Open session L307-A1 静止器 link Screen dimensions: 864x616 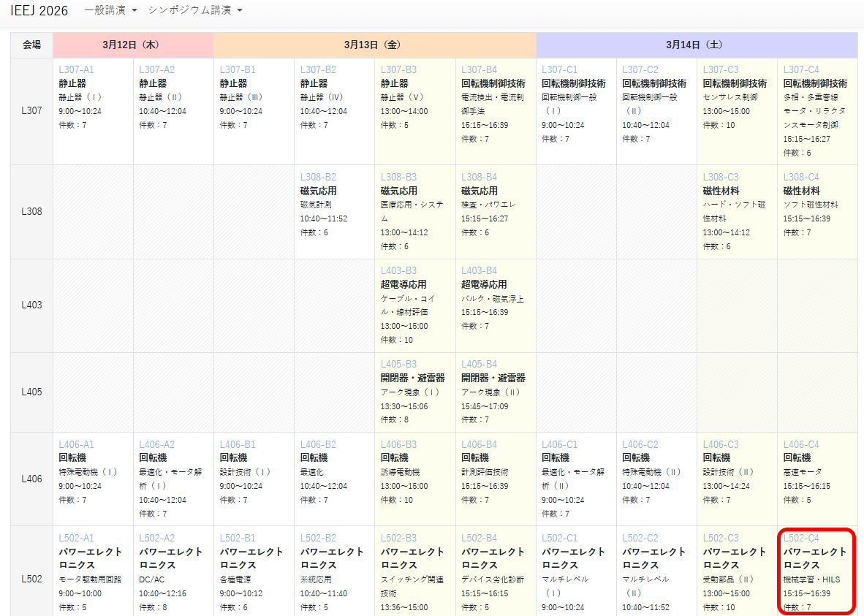tap(76, 70)
